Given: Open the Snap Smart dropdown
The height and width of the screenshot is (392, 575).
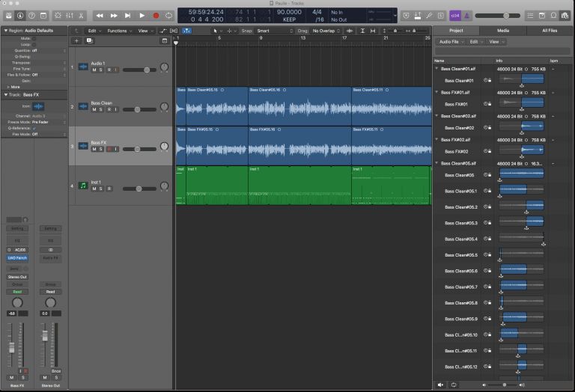Looking at the screenshot, I should coord(274,31).
